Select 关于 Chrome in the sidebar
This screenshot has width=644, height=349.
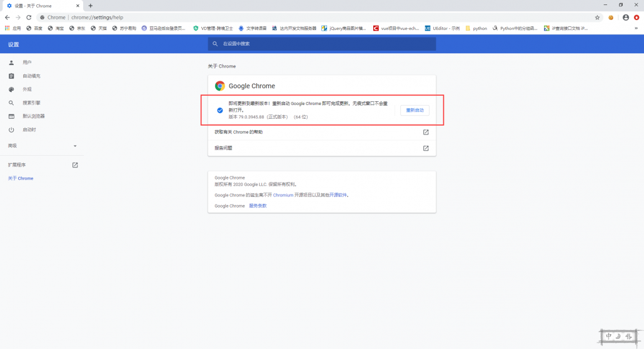pos(21,178)
